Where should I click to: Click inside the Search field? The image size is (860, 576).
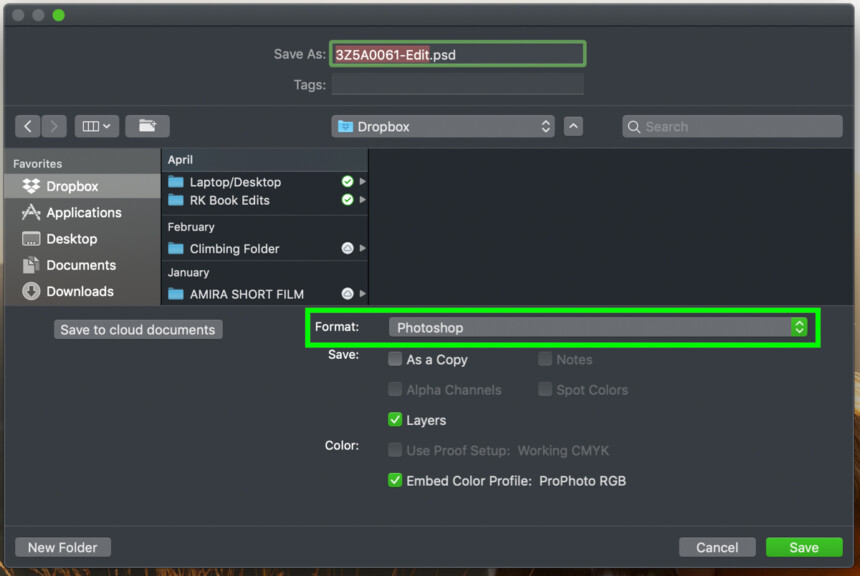(731, 126)
